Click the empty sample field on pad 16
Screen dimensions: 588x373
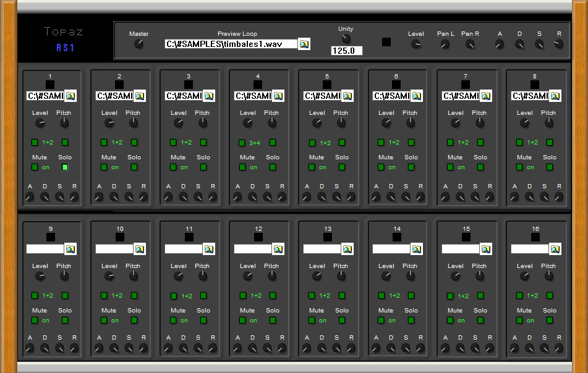(530, 249)
